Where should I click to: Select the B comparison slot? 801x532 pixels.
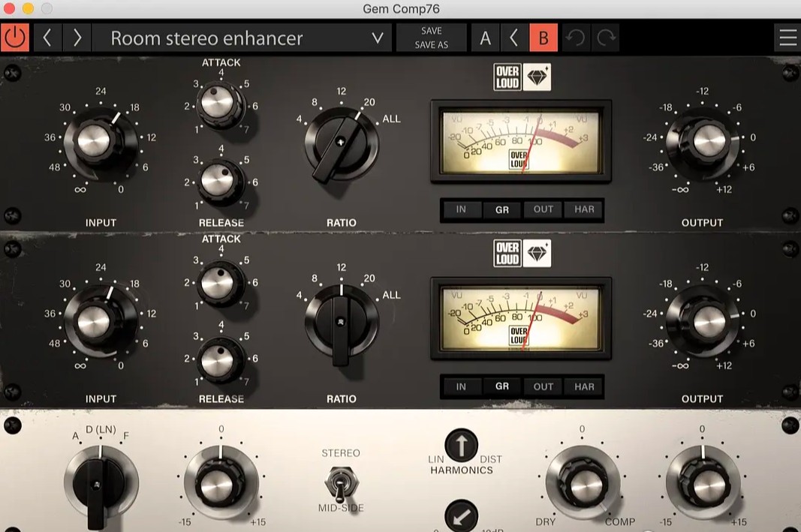tap(544, 38)
